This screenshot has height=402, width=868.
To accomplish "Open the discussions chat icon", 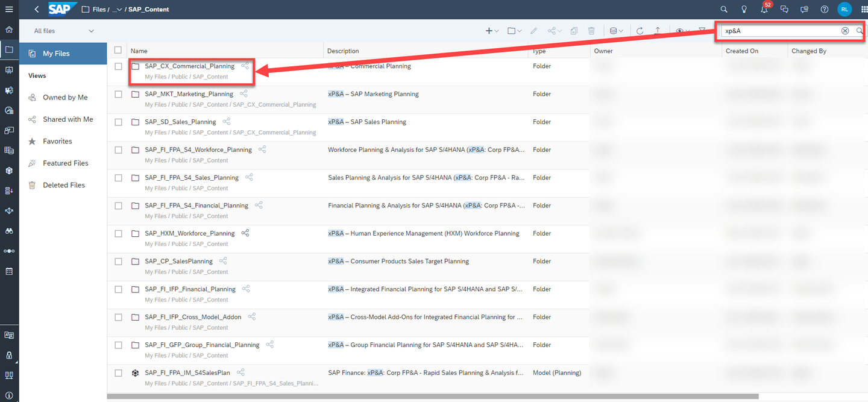I will tap(784, 9).
